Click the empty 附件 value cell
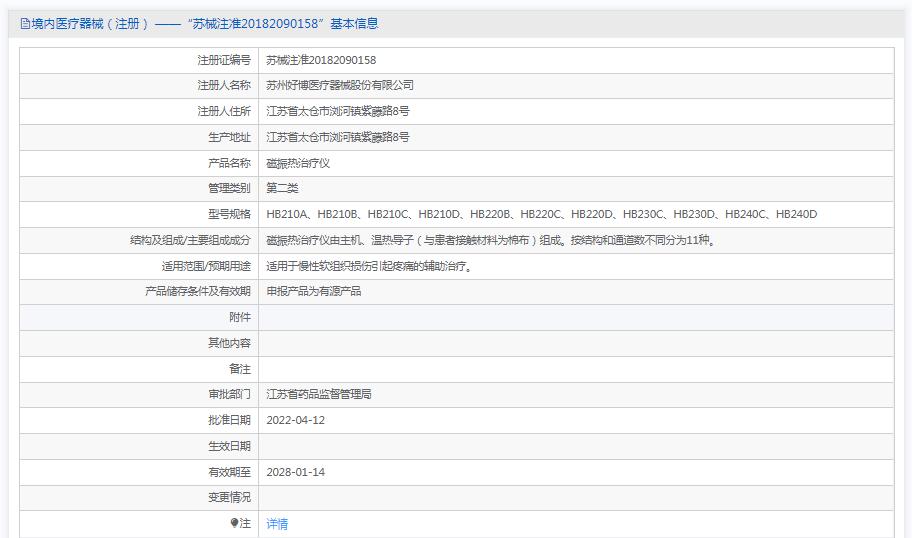The height and width of the screenshot is (538, 912). (x=576, y=318)
